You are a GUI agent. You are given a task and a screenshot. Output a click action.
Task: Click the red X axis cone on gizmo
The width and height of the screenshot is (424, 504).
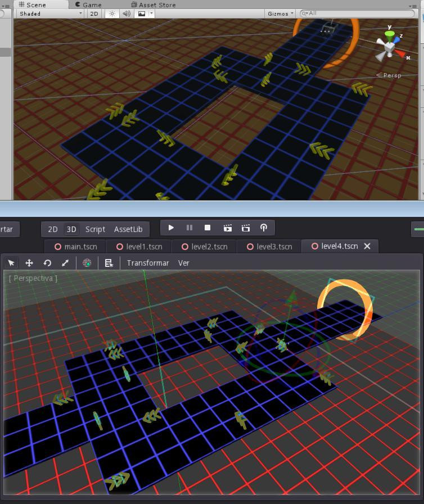[400, 53]
